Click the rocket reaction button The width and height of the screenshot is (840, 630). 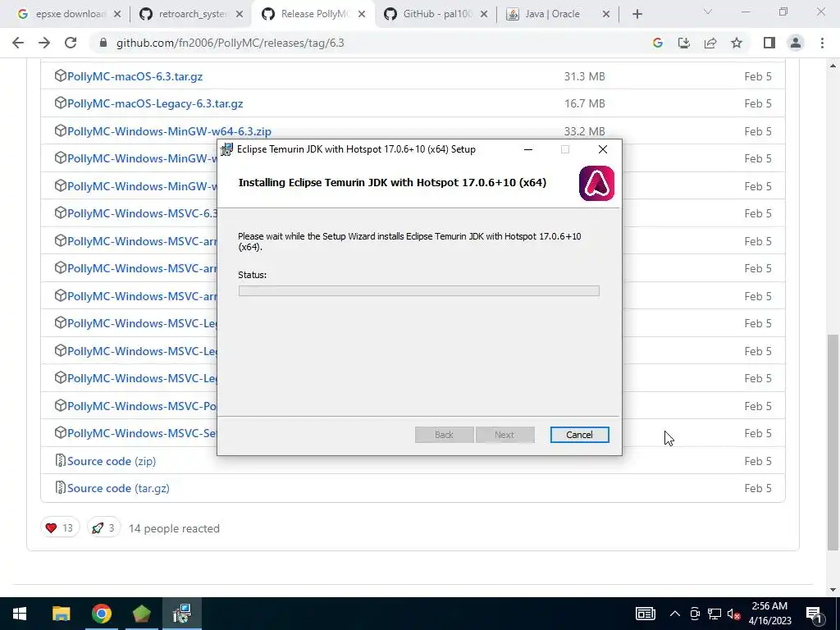[104, 528]
